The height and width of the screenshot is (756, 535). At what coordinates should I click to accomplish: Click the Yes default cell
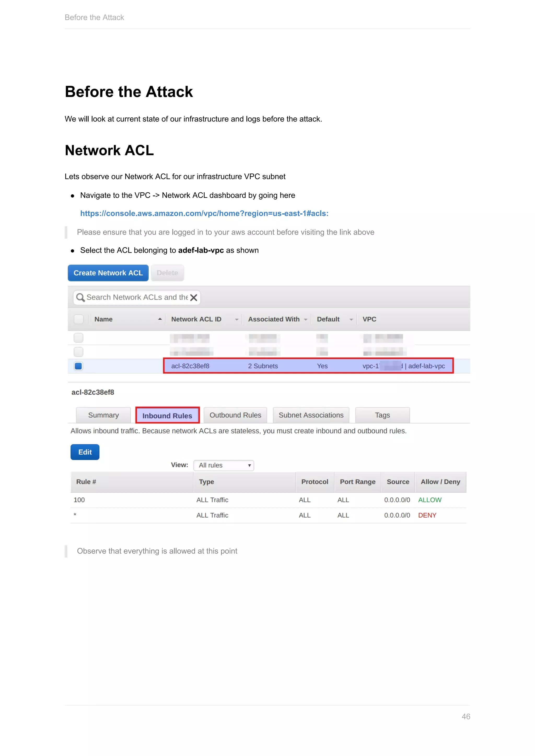pyautogui.click(x=322, y=366)
